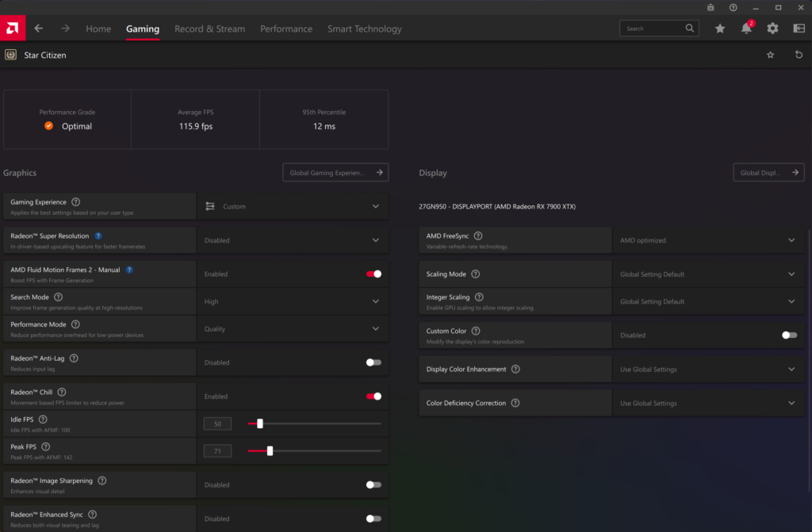Open AMD Fluid Motion Frames info icon

[x=129, y=270]
